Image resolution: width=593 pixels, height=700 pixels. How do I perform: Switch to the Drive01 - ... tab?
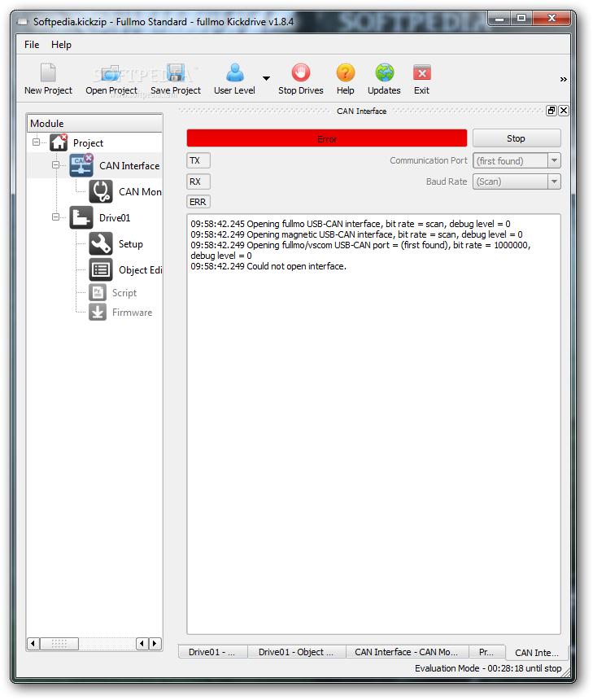(x=213, y=652)
